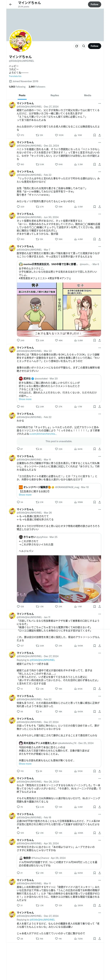Expand Show more in the 武井壮 quoted post
The image size is (110, 980).
pyautogui.click(x=25, y=399)
